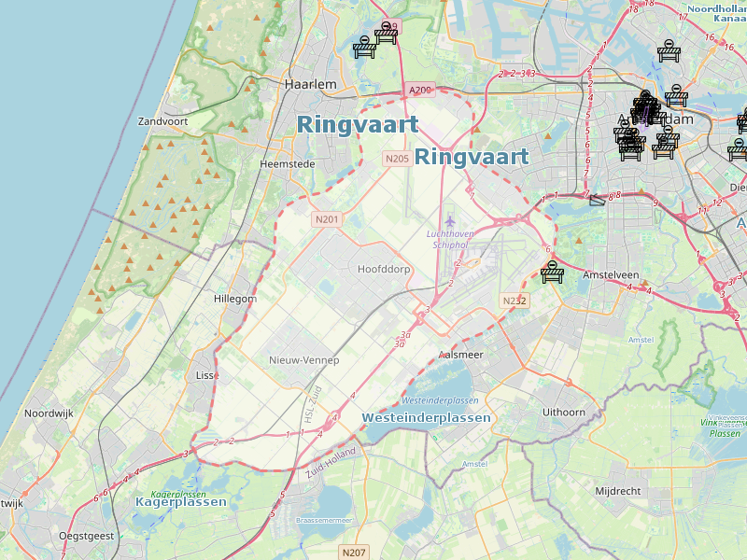Click the northernmost roadwork marker above Amsterdam
Viewport: 747px width, 560px height.
pyautogui.click(x=667, y=51)
